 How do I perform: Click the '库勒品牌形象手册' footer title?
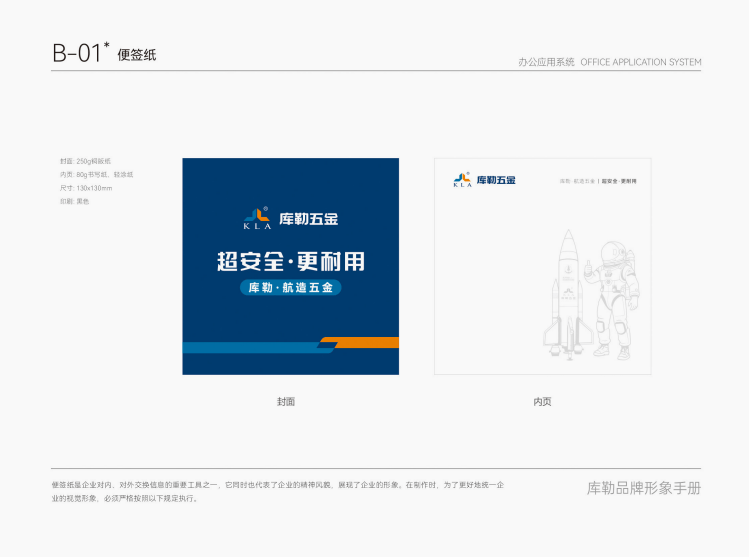click(x=644, y=488)
